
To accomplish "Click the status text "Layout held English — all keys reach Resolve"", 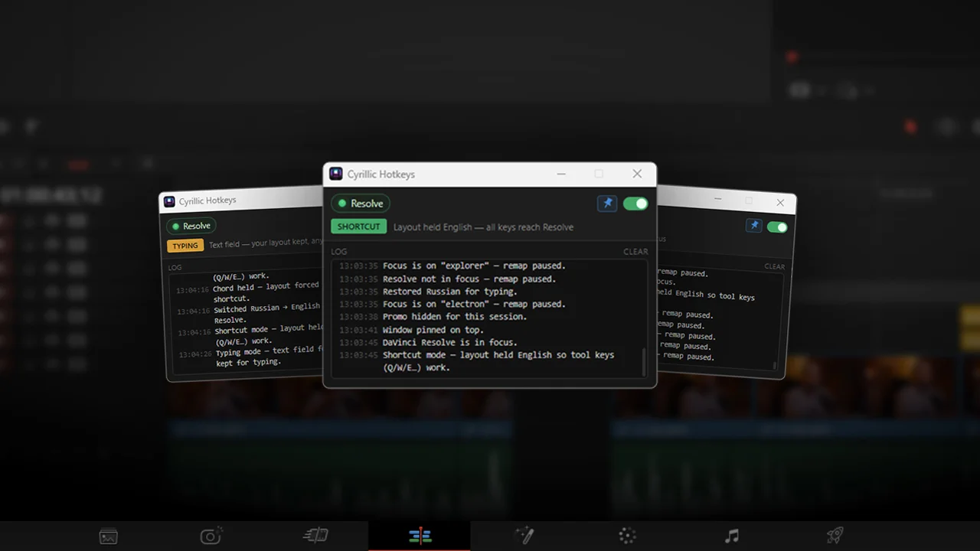I will coord(483,227).
